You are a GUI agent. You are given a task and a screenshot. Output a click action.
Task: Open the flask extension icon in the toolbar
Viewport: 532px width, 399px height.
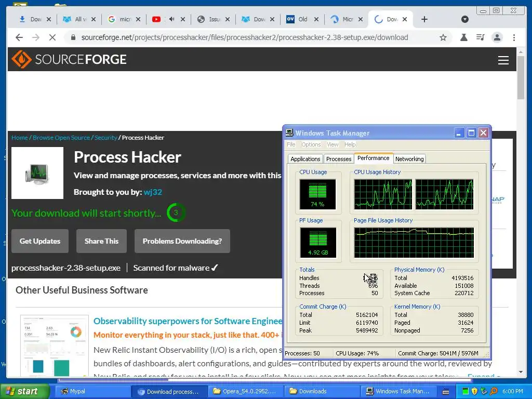click(463, 37)
